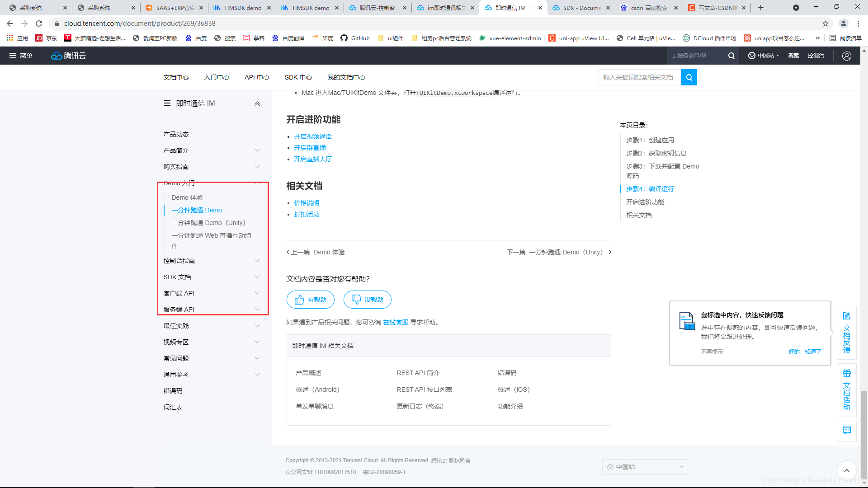Switch to the API 中心 navigation tab
The height and width of the screenshot is (488, 868).
point(257,77)
